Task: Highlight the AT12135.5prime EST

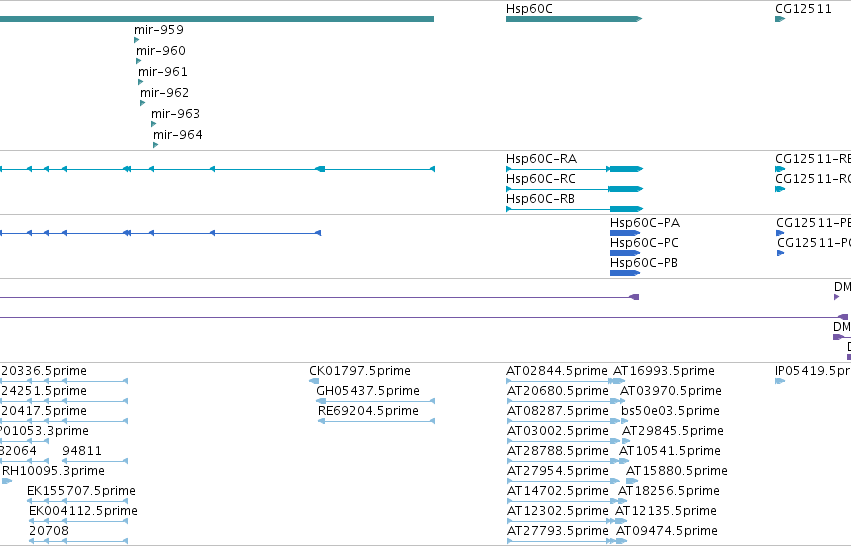Action: [620, 522]
